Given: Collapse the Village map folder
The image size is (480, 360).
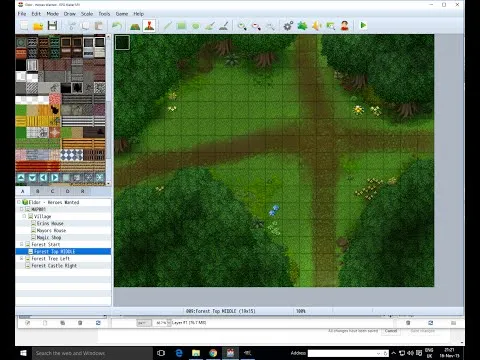Looking at the screenshot, I should pyautogui.click(x=24, y=216).
